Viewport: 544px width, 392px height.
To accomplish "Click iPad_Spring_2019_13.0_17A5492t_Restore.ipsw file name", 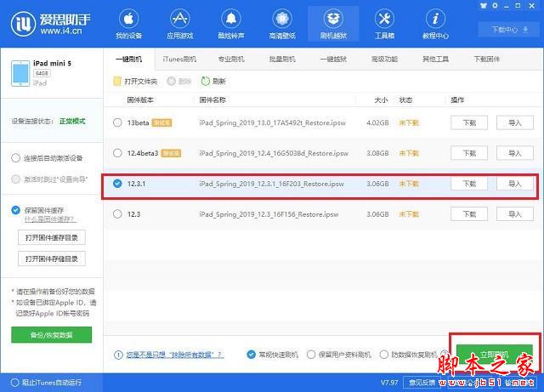I will click(x=272, y=122).
